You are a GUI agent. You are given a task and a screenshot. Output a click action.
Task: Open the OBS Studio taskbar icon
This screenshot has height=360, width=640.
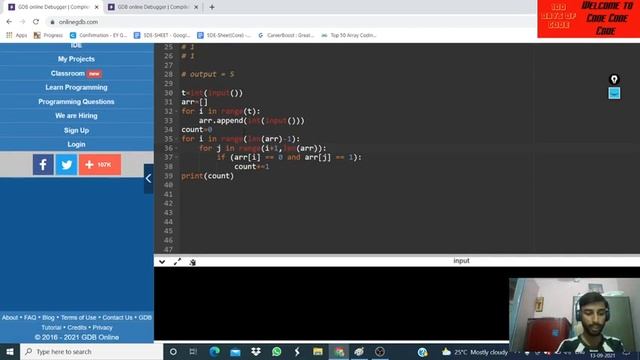pyautogui.click(x=380, y=351)
